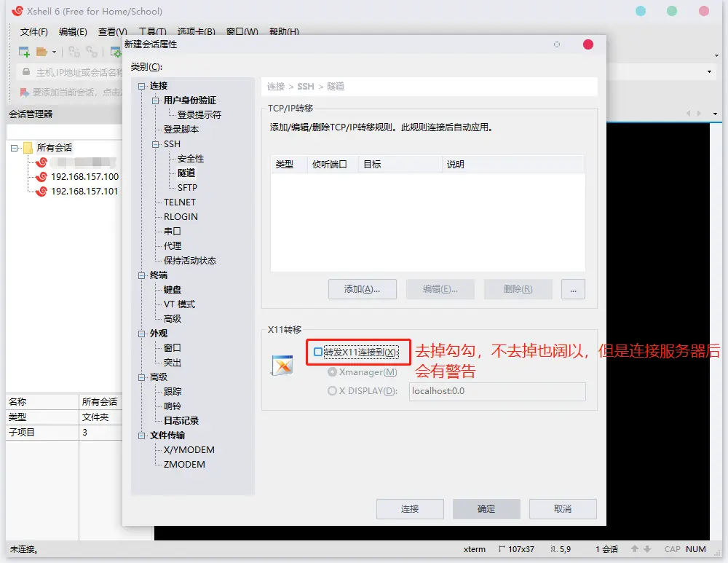Collapse the 所有会话 folder in session manager
Image resolution: width=728 pixels, height=563 pixels.
tap(14, 148)
